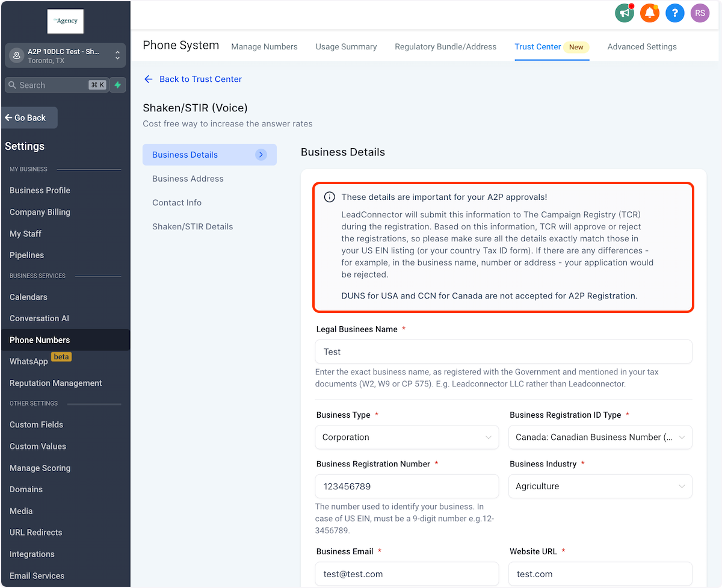Open the notifications bell icon

coord(650,13)
